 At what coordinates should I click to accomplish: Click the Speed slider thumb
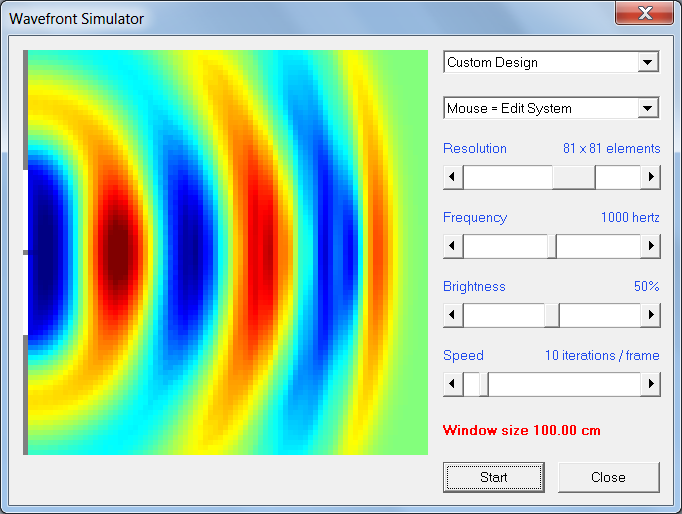(484, 384)
